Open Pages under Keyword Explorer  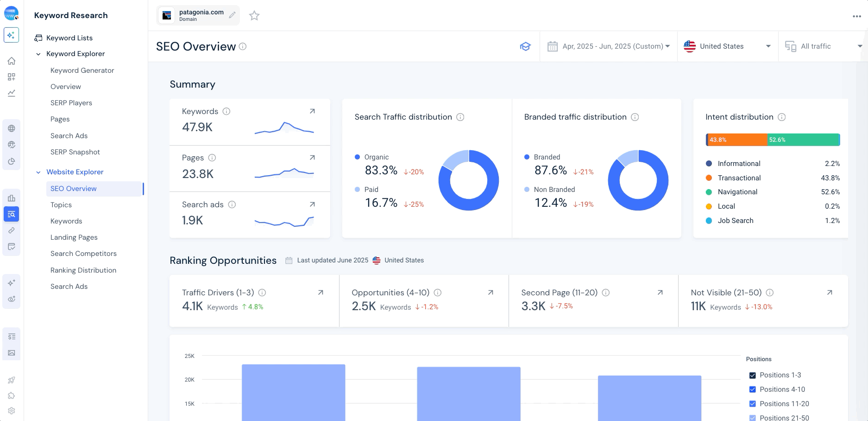60,119
